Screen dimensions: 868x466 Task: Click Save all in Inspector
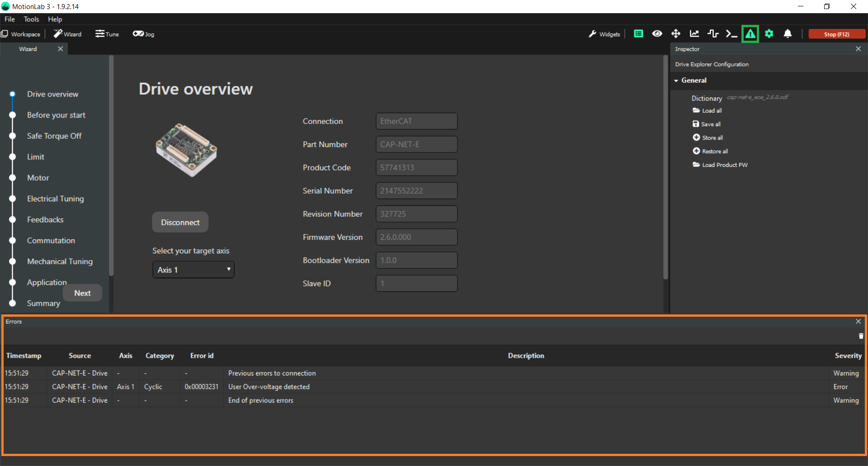coord(707,124)
